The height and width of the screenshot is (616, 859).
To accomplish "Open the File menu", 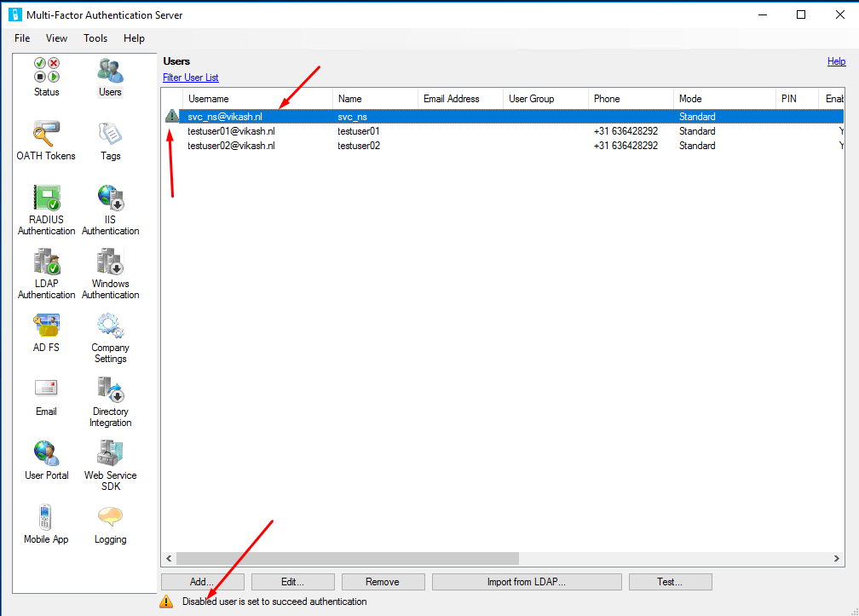I will (22, 38).
